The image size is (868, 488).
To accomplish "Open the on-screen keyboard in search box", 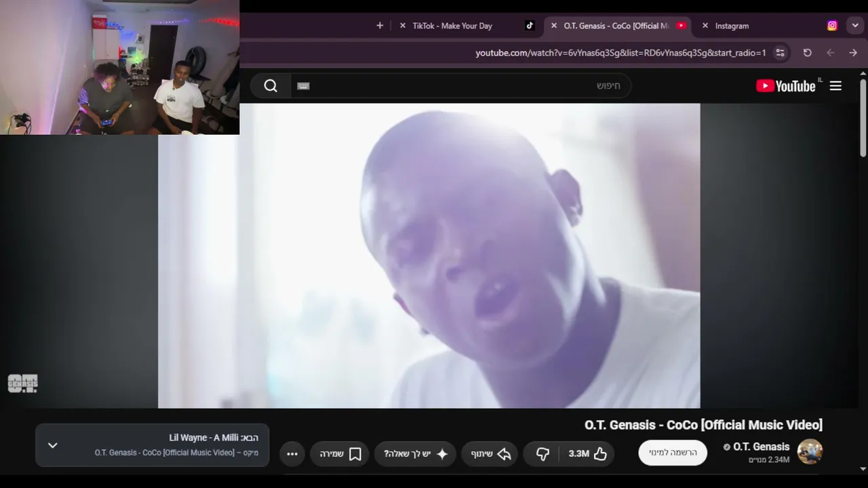I will [x=303, y=86].
